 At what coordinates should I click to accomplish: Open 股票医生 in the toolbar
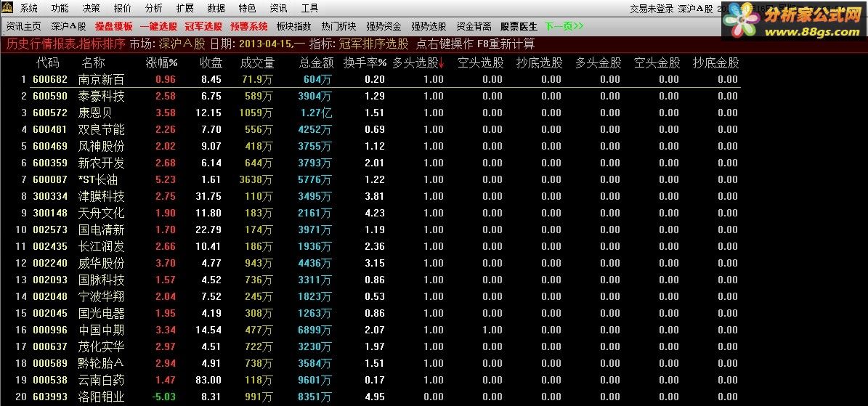pos(519,26)
